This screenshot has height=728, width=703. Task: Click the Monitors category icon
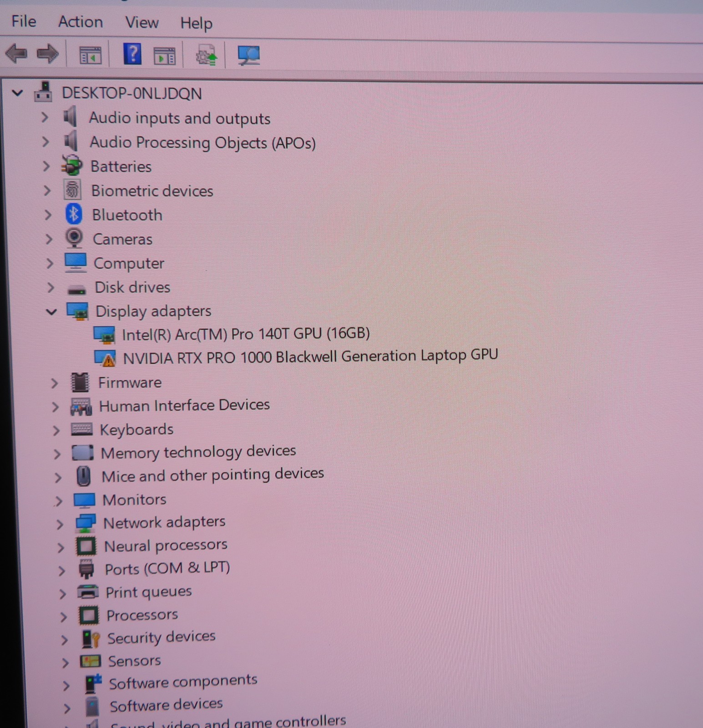point(85,500)
